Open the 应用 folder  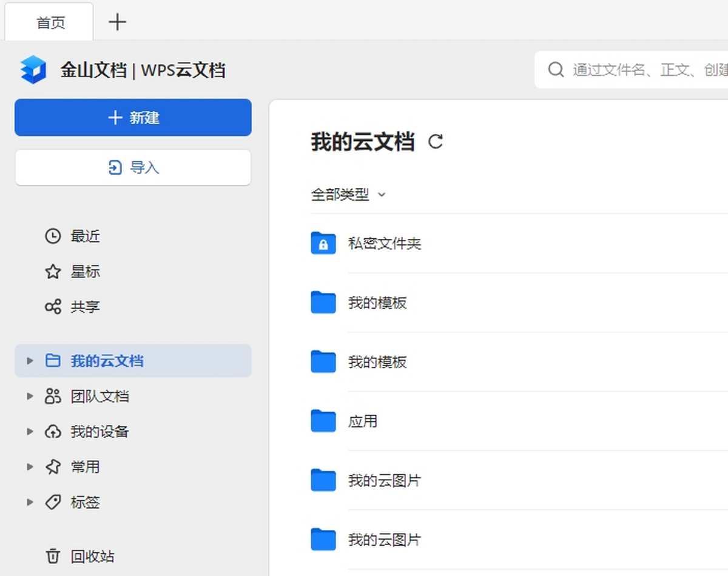[363, 421]
